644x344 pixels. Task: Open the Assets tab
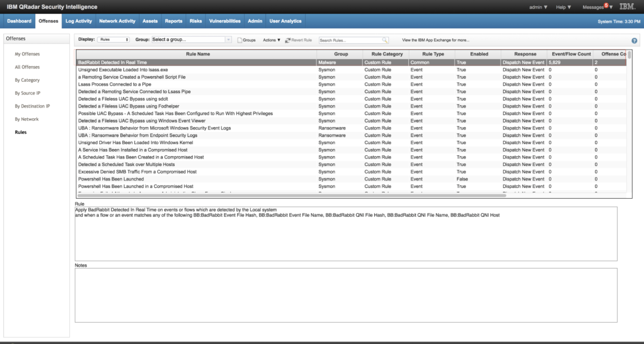pos(150,21)
